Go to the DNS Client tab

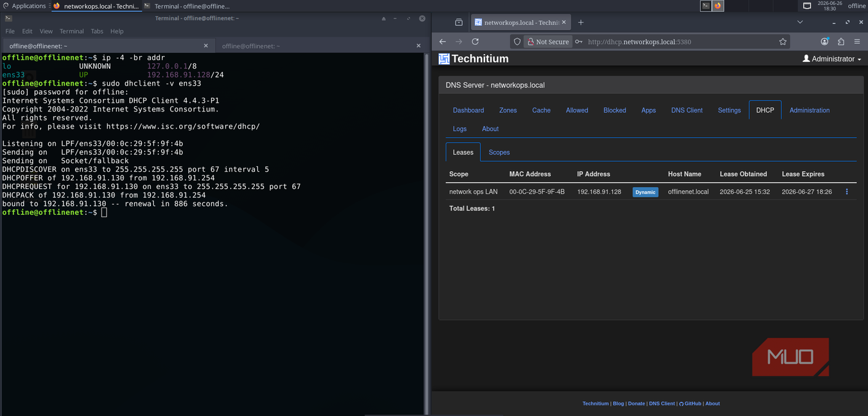pyautogui.click(x=687, y=110)
